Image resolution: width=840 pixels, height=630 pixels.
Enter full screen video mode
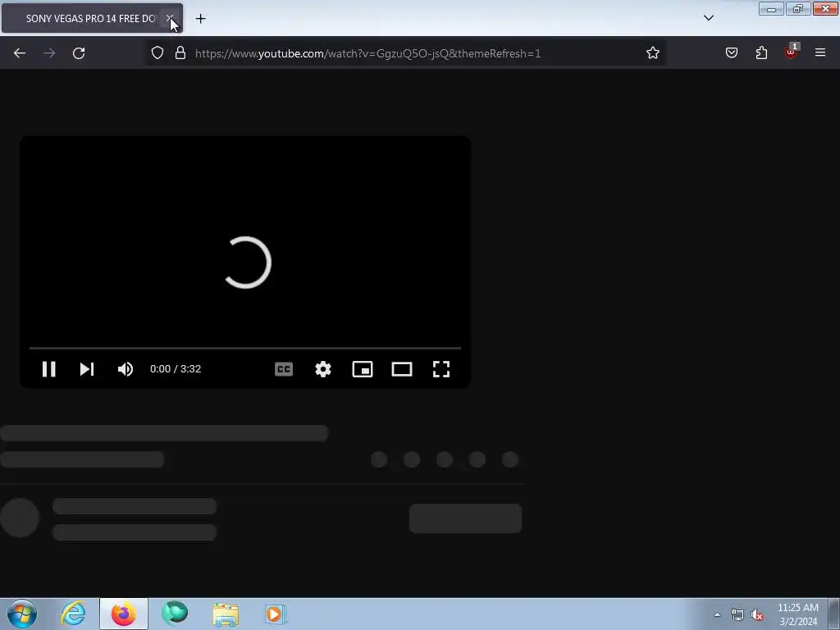(441, 369)
